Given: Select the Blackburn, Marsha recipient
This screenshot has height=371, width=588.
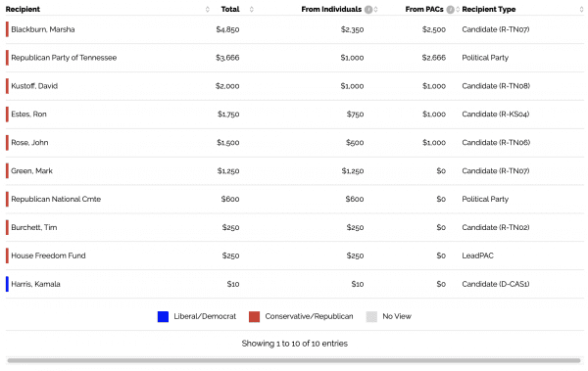Looking at the screenshot, I should (x=43, y=29).
